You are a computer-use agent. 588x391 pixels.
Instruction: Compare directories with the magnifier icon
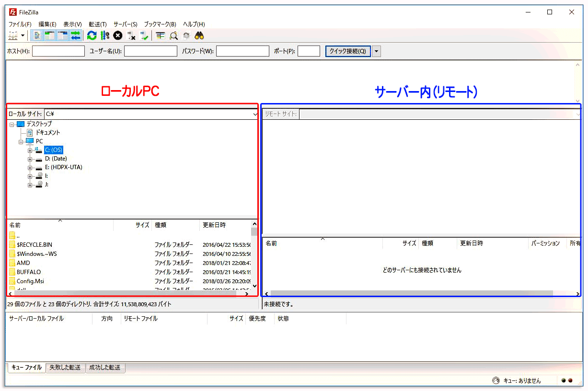(173, 35)
